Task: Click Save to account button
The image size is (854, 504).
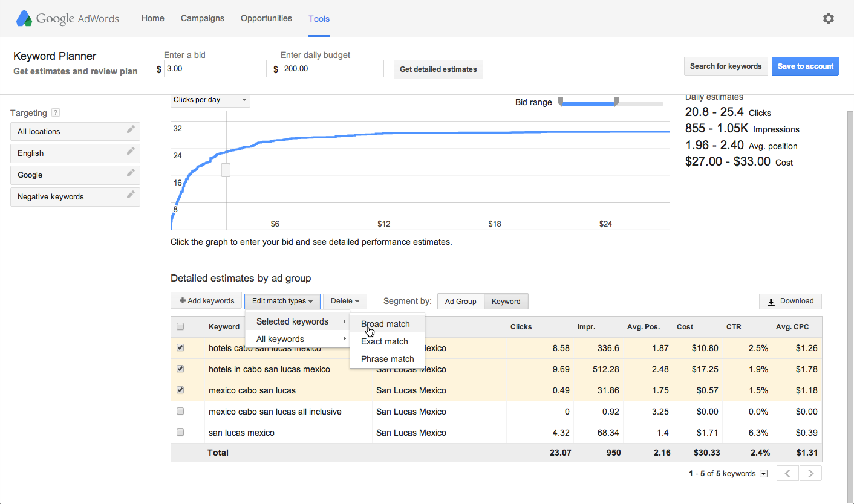Action: coord(805,66)
